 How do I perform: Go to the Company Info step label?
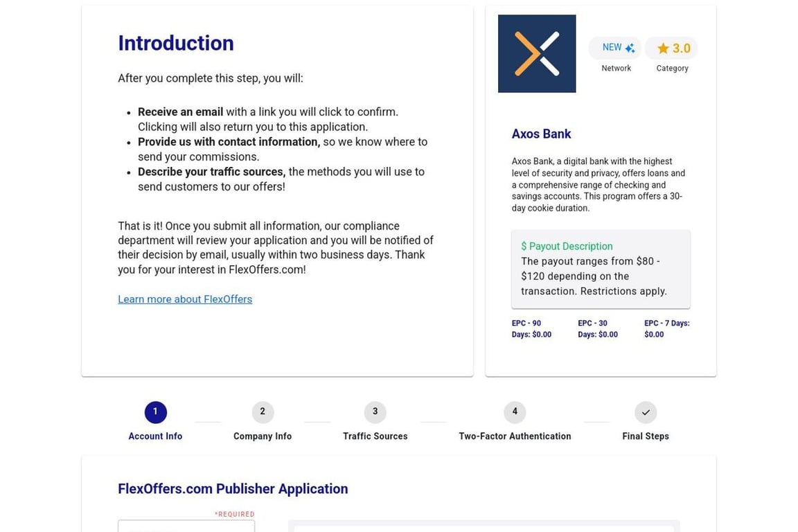263,436
